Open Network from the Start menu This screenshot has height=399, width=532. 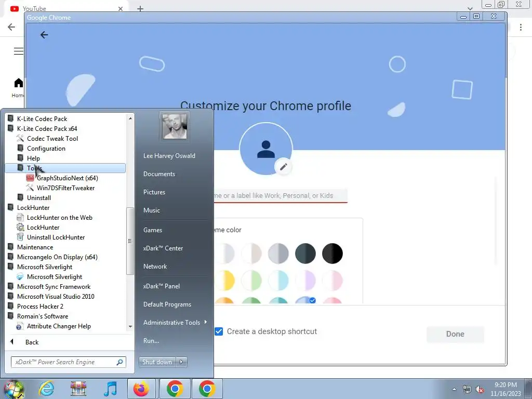click(x=155, y=267)
